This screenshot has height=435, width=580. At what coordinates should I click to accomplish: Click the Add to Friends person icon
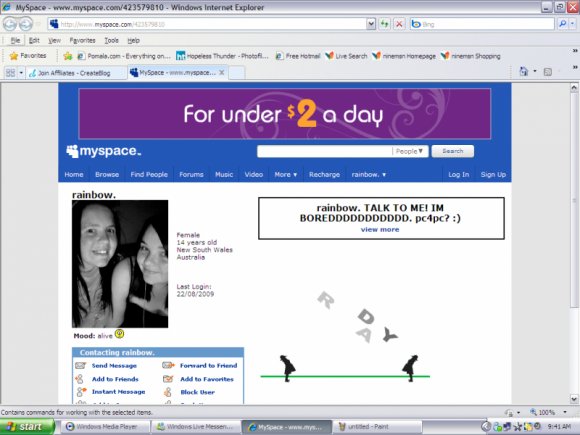coord(80,379)
